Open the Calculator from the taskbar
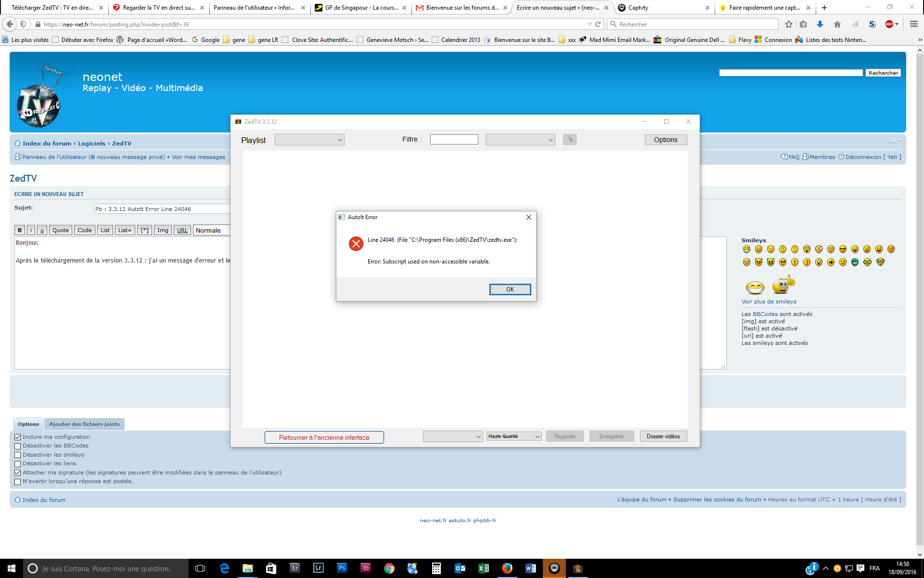924x578 pixels. pos(436,568)
